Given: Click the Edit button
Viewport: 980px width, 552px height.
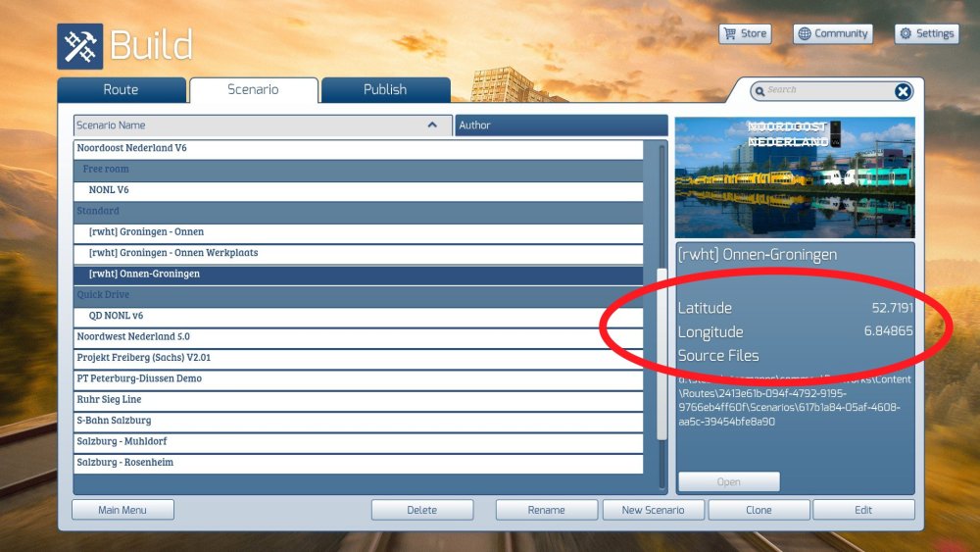Looking at the screenshot, I should pyautogui.click(x=863, y=510).
